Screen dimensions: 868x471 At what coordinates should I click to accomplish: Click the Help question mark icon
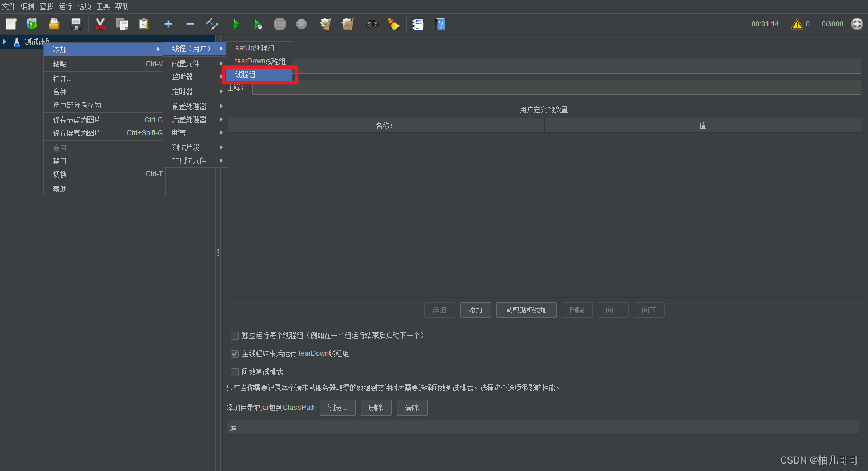coord(440,24)
